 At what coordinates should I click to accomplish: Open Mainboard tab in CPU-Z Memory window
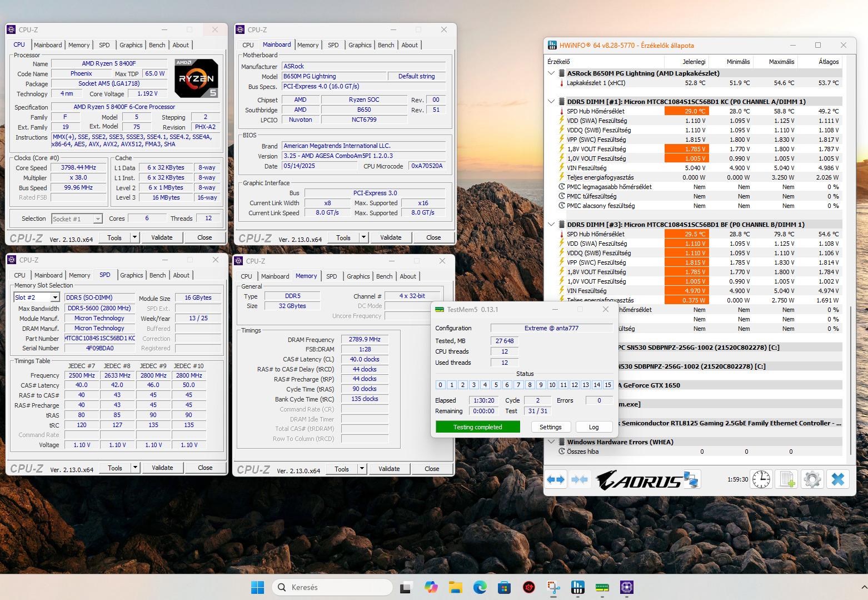point(275,276)
